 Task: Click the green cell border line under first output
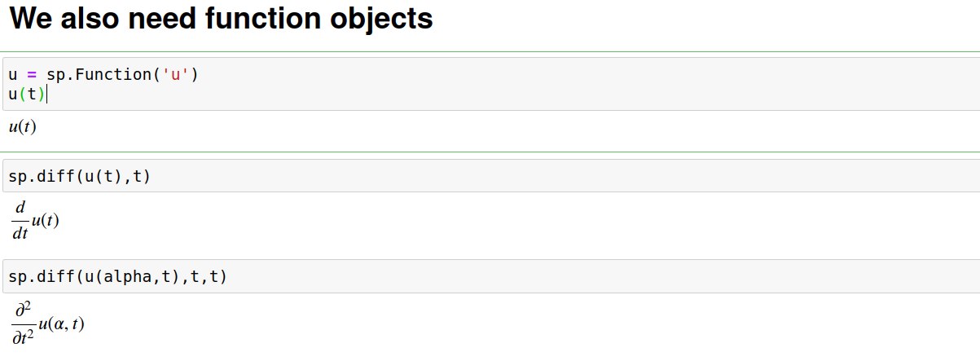[490, 152]
